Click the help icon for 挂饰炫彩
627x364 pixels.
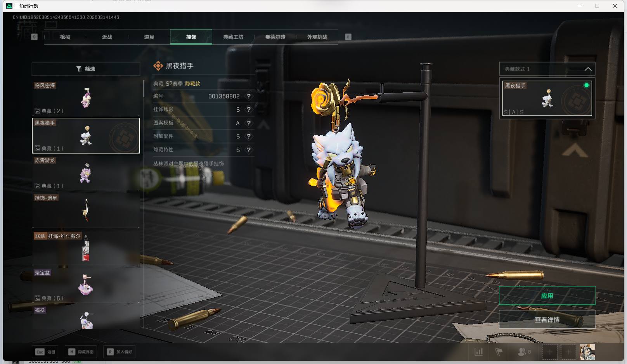[249, 110]
